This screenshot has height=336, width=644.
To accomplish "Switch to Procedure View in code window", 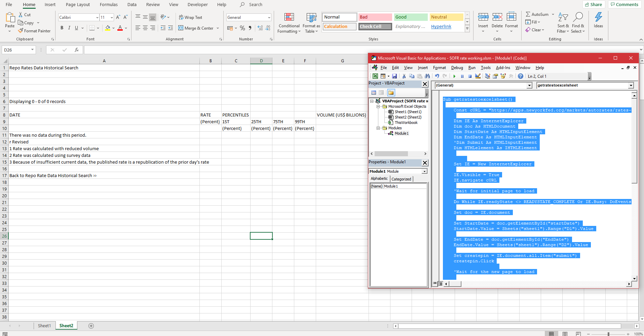I will (435, 284).
